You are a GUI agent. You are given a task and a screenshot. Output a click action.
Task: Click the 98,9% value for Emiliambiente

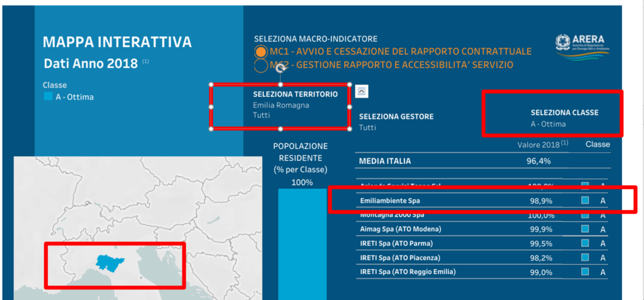[541, 201]
